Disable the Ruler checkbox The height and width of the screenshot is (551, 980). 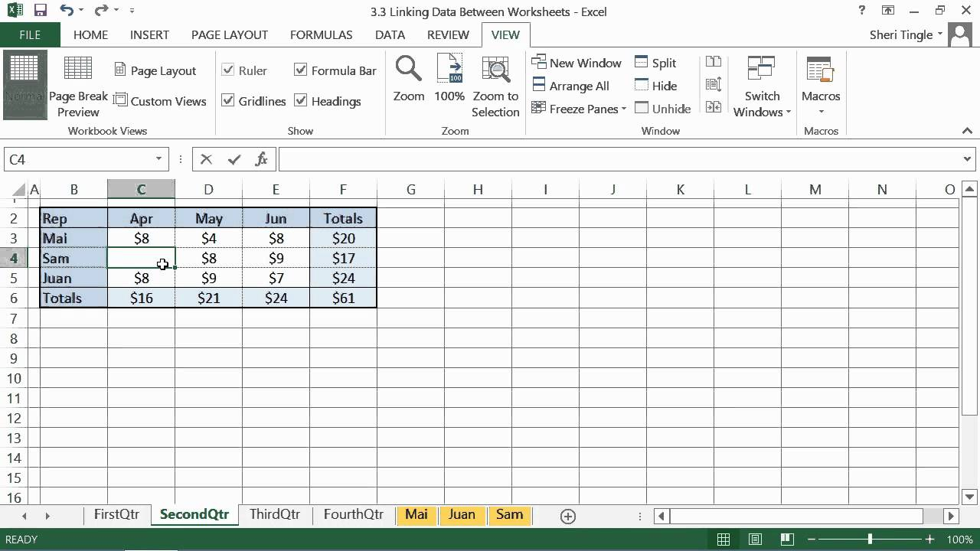click(x=227, y=70)
